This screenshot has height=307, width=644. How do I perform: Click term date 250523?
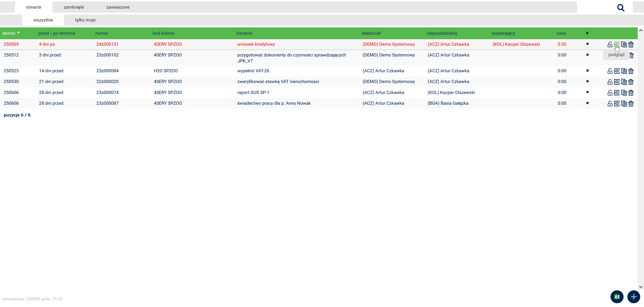coord(11,71)
